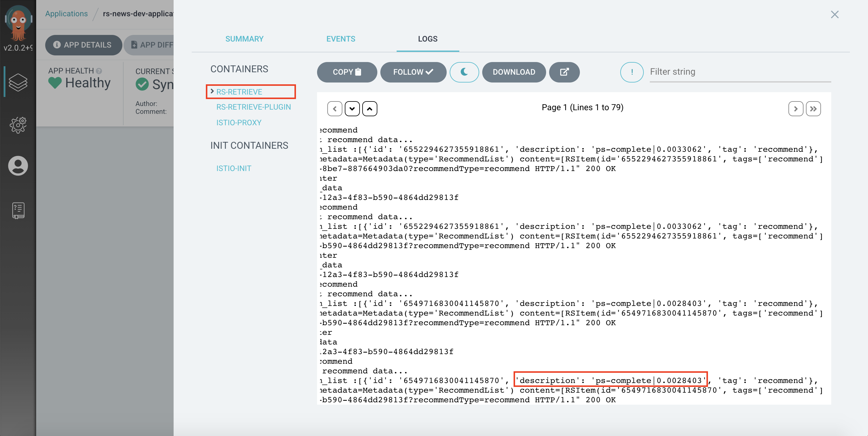Open Settings gears icon in sidebar
The image size is (868, 436).
click(x=18, y=125)
